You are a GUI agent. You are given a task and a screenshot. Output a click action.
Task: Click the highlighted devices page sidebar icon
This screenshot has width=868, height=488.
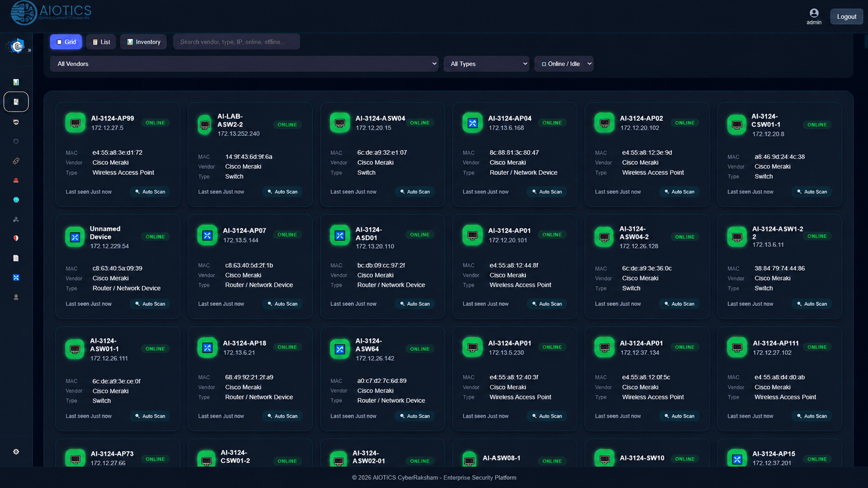(x=16, y=101)
